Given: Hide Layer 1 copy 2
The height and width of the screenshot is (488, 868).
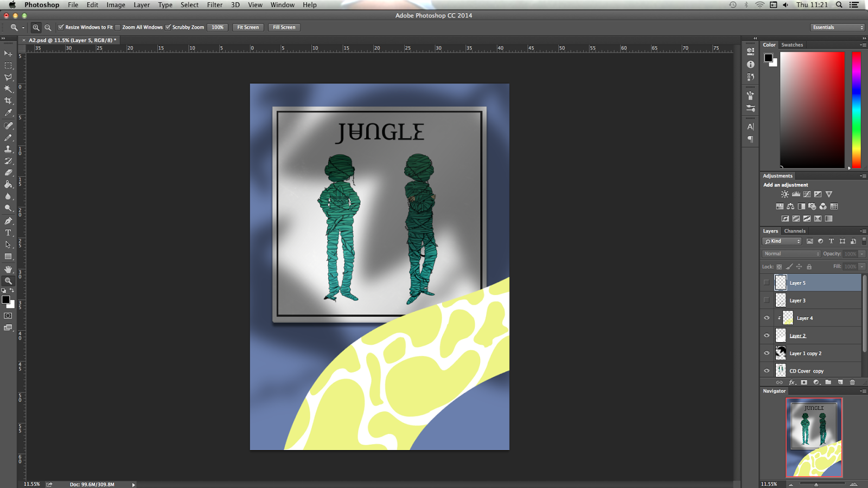Looking at the screenshot, I should pos(767,353).
